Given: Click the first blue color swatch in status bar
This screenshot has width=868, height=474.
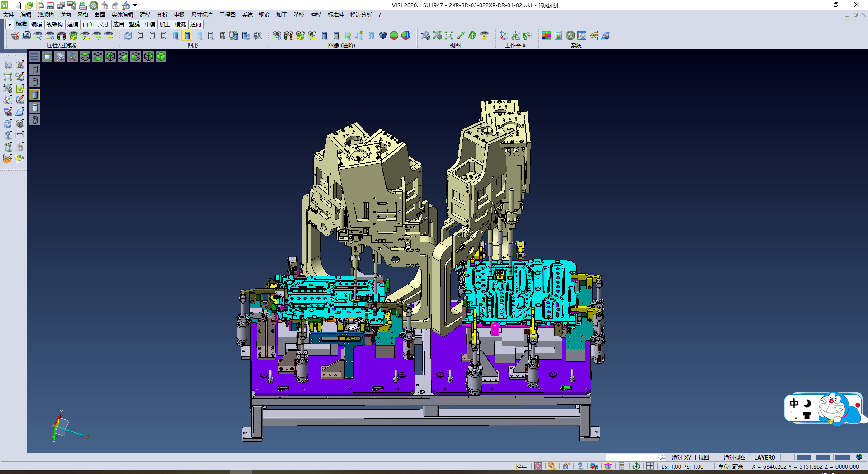Looking at the screenshot, I should tap(803, 457).
